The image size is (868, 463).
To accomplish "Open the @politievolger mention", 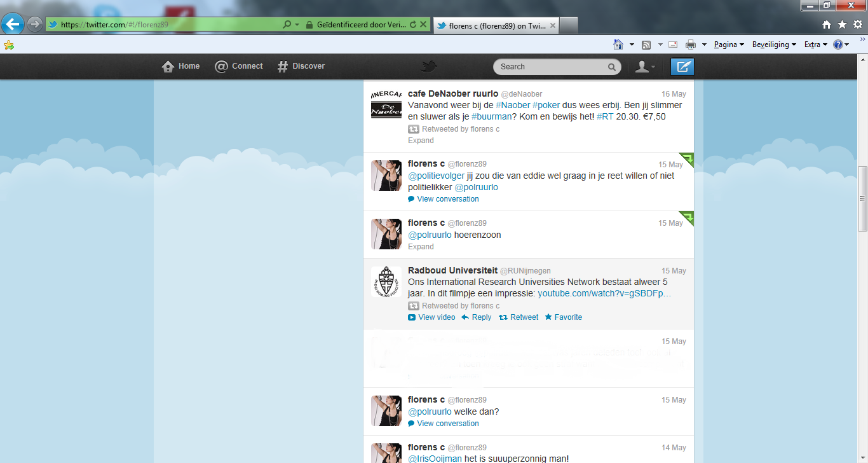I will tap(436, 176).
